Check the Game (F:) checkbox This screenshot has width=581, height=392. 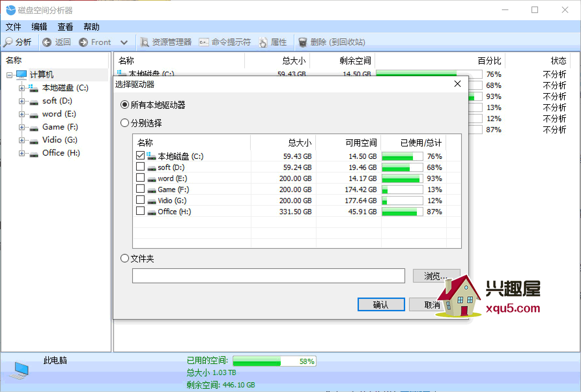140,189
